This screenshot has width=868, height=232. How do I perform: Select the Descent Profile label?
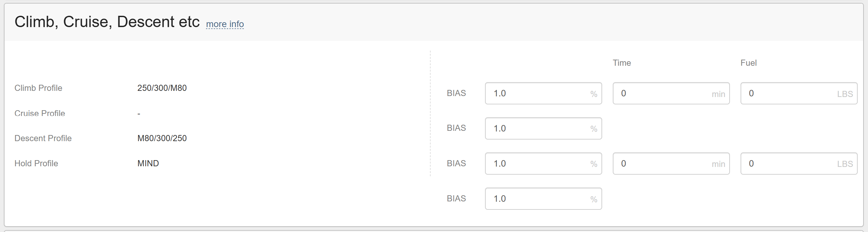[x=43, y=138]
